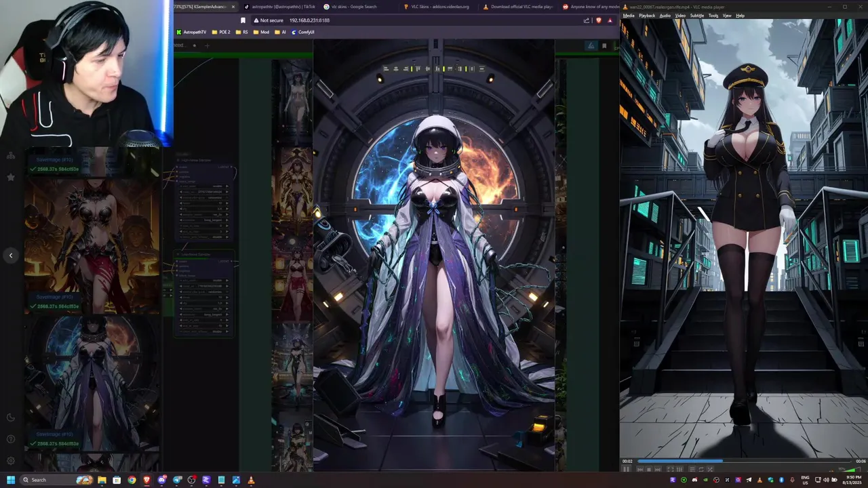This screenshot has height=488, width=868.
Task: Open the VLC Help menu
Action: (x=741, y=16)
